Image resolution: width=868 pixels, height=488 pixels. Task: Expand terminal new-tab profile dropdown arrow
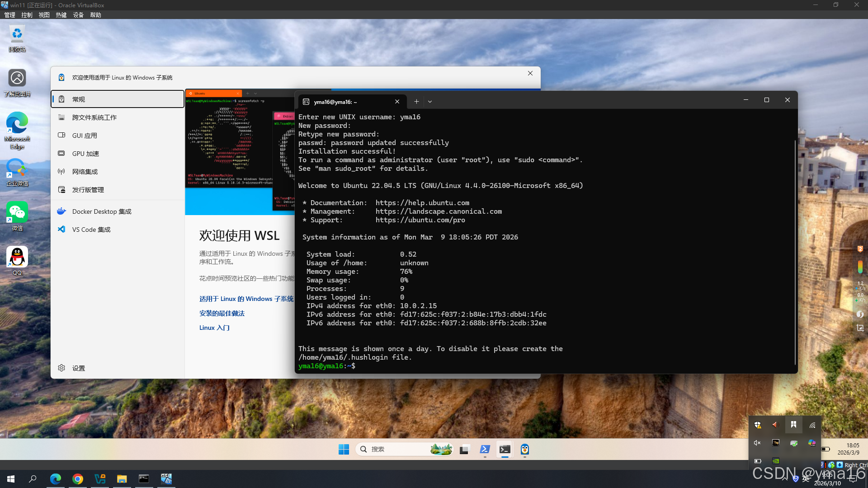click(430, 102)
